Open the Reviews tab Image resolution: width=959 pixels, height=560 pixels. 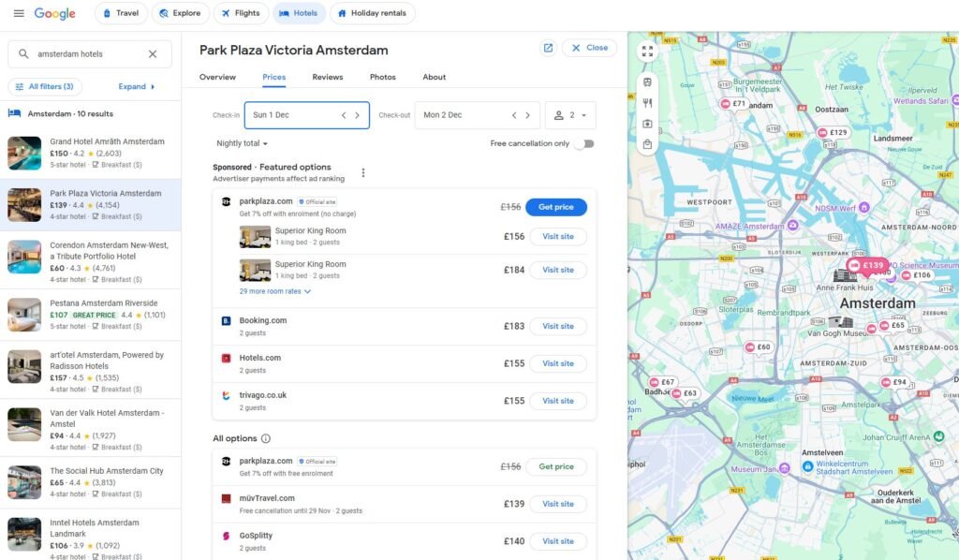[x=327, y=77]
